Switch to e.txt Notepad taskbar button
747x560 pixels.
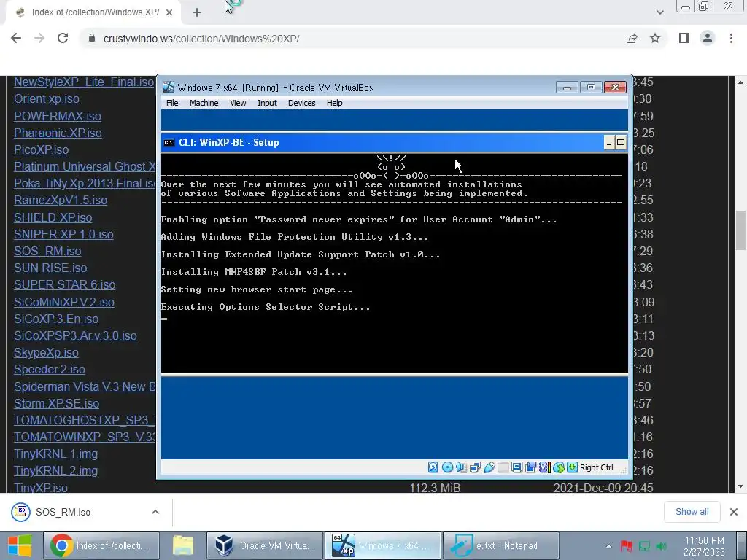coord(500,545)
